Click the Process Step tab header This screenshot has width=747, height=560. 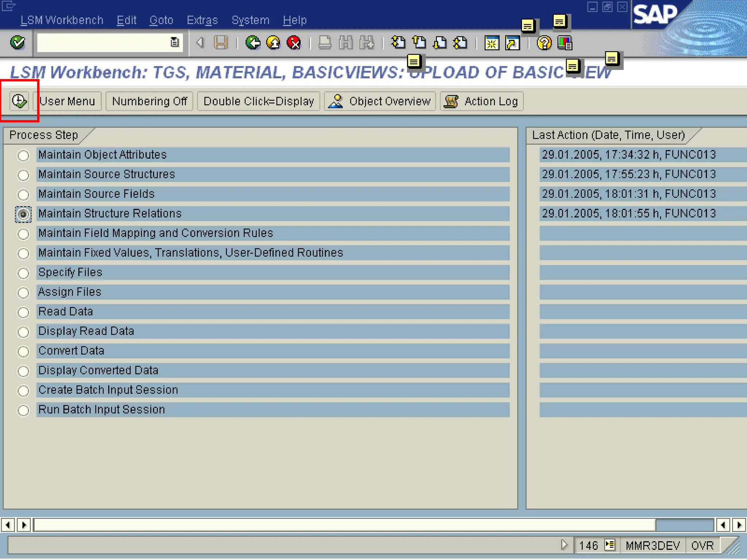[44, 135]
